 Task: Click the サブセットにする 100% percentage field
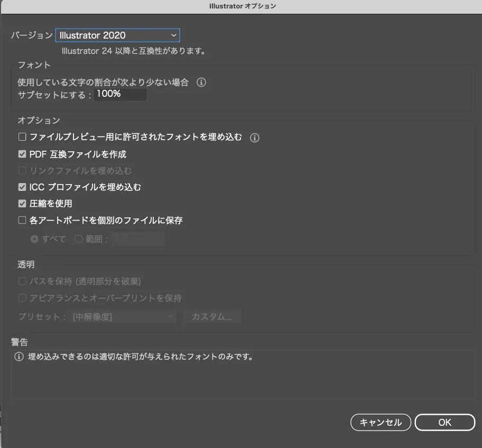click(120, 94)
